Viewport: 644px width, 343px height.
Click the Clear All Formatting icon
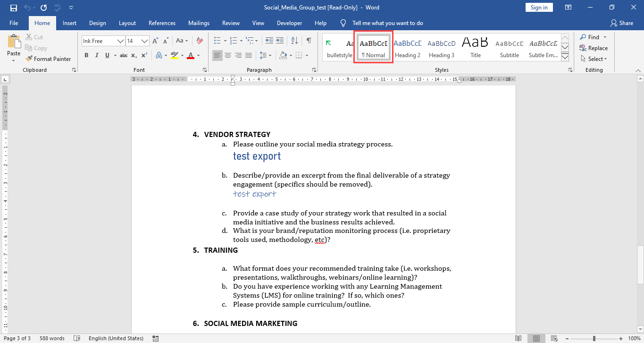point(200,41)
